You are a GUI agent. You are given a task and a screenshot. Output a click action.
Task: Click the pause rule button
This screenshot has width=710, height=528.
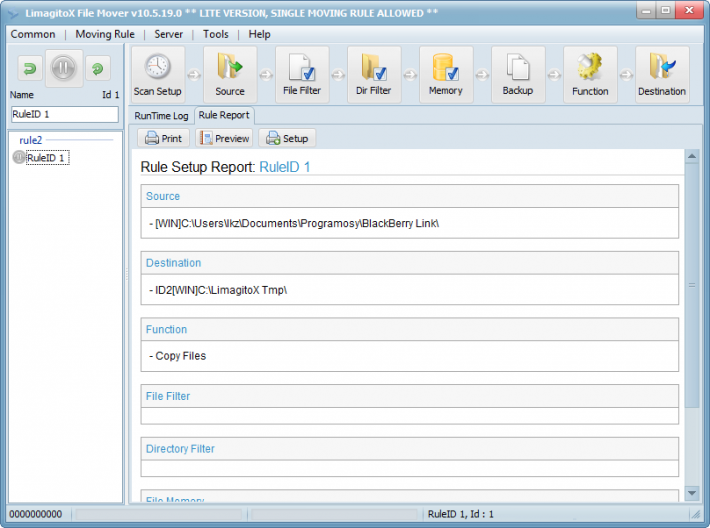(x=64, y=68)
